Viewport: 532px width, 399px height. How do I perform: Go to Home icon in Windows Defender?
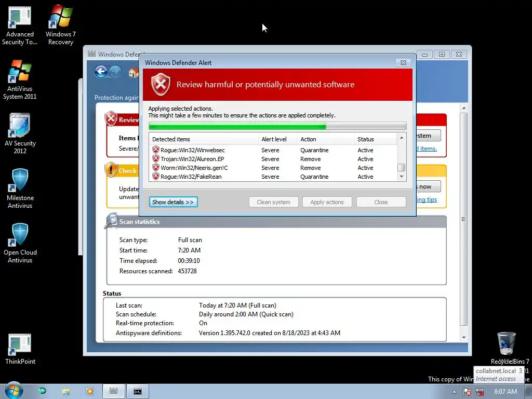click(134, 72)
